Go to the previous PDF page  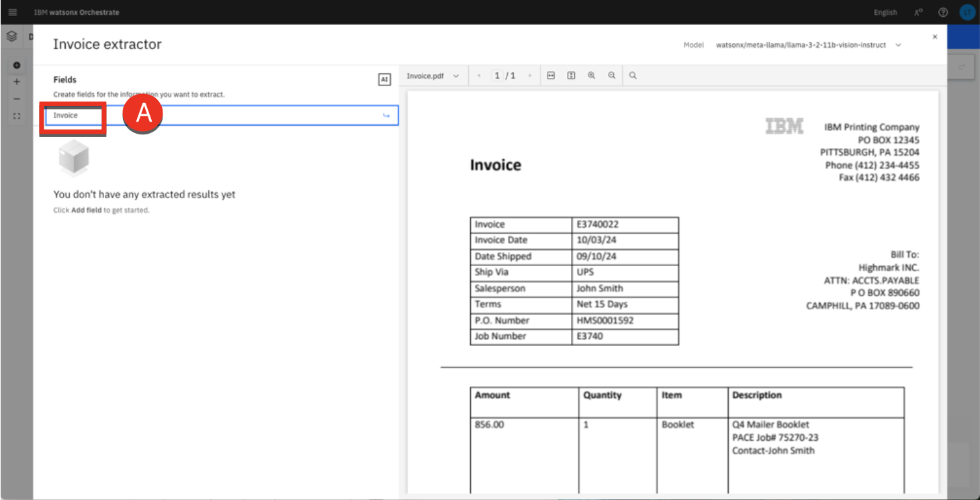tap(479, 76)
